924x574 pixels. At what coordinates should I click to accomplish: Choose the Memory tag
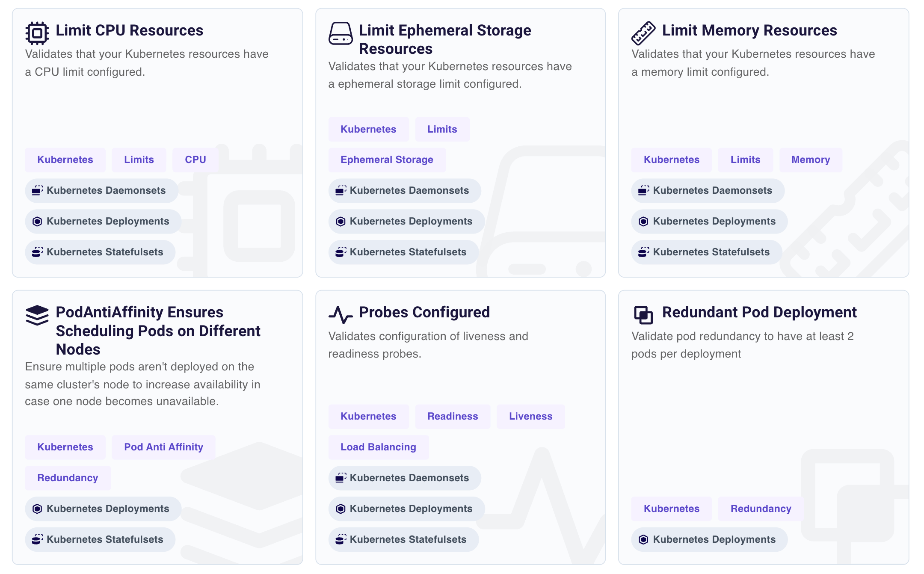pos(810,160)
